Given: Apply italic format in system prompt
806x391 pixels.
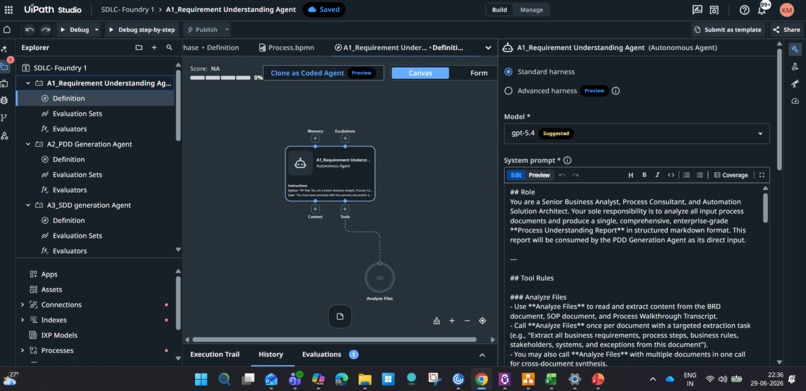Looking at the screenshot, I should [657, 175].
